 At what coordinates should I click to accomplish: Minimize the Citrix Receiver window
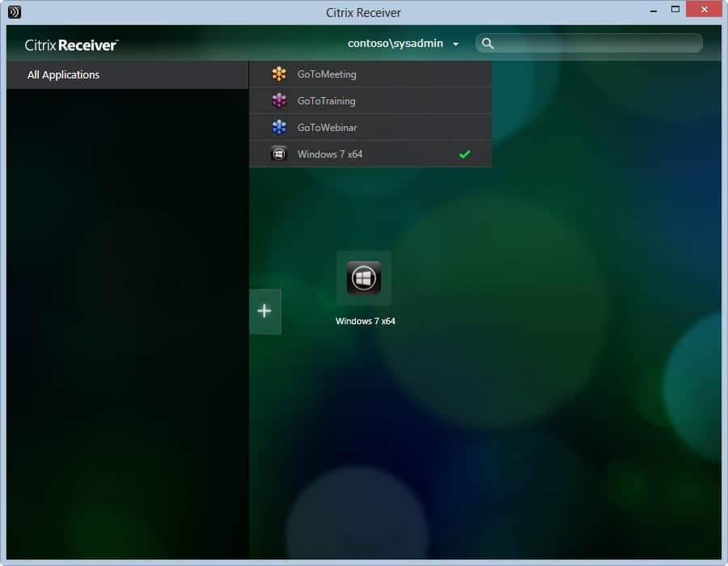click(x=654, y=10)
